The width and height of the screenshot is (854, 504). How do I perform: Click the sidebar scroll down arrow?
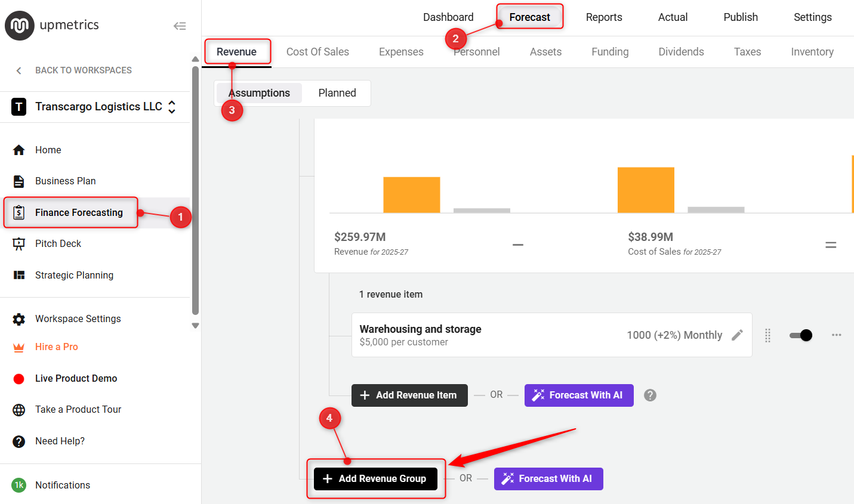(x=195, y=326)
